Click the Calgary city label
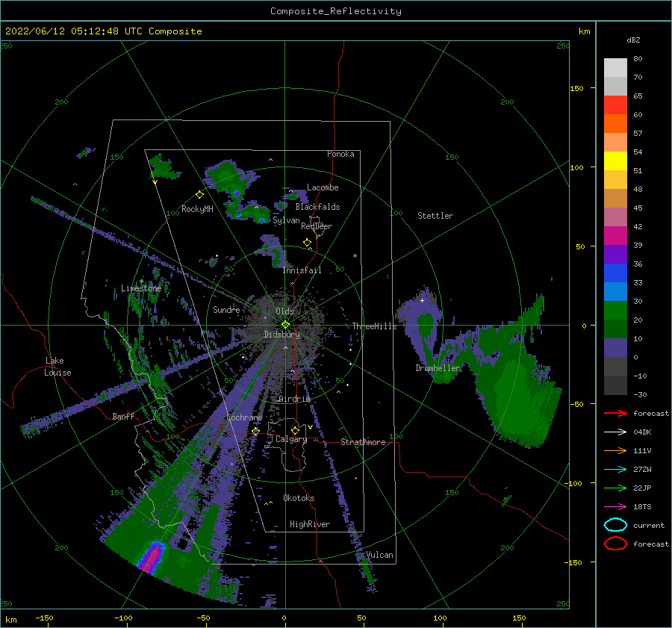Viewport: 672px width, 628px height. (291, 439)
